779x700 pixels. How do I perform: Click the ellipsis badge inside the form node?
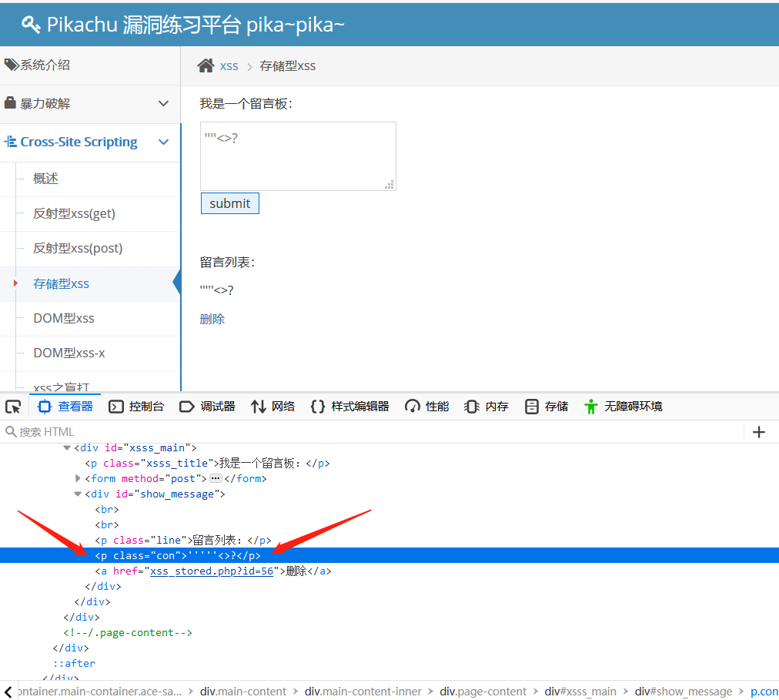216,478
